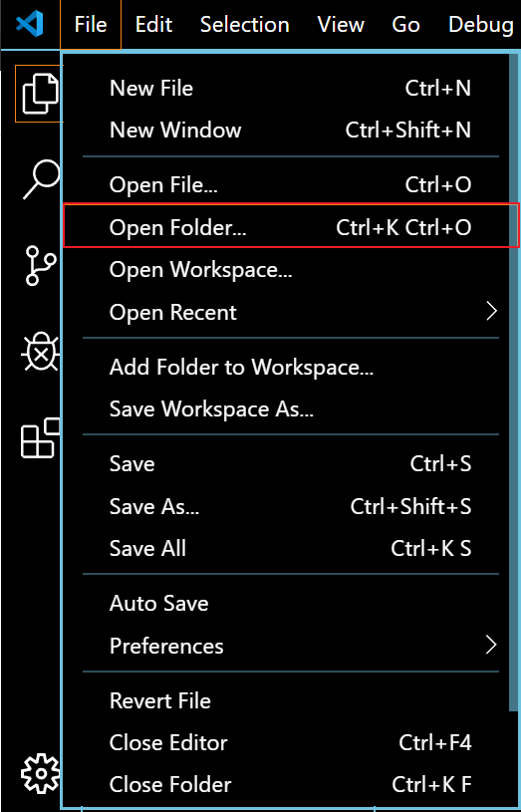Open the Debug view bug icon
521x812 pixels.
(41, 352)
